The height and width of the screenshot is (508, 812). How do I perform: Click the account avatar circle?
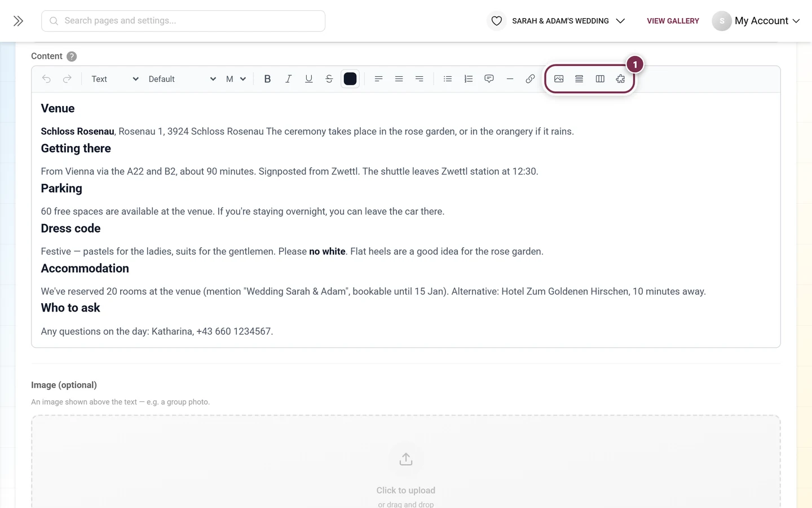pyautogui.click(x=722, y=21)
